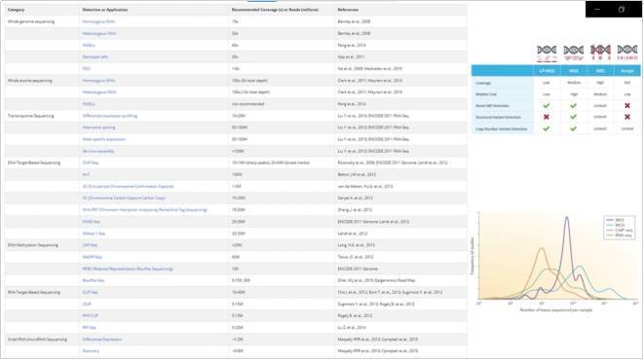Open Differential expression profiling link
Viewport: 644px width, 360px height.
[x=110, y=116]
